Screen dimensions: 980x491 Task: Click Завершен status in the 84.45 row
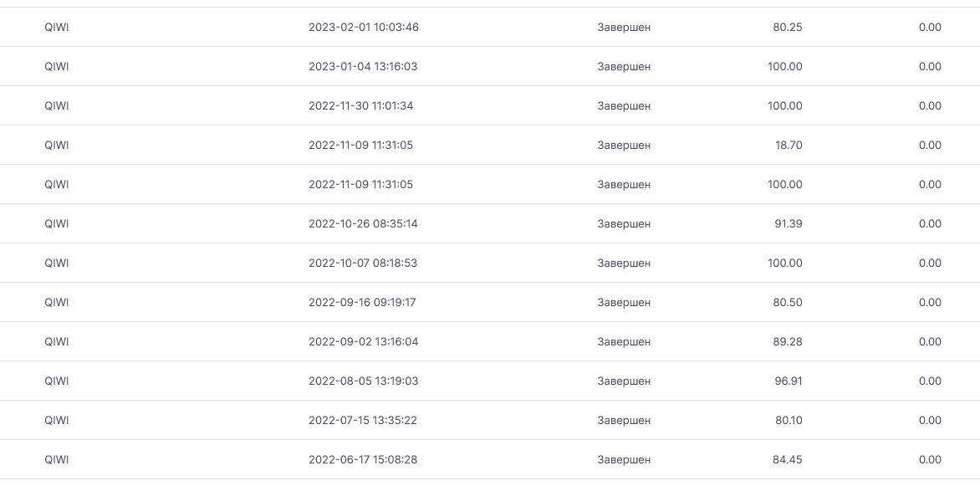tap(624, 460)
